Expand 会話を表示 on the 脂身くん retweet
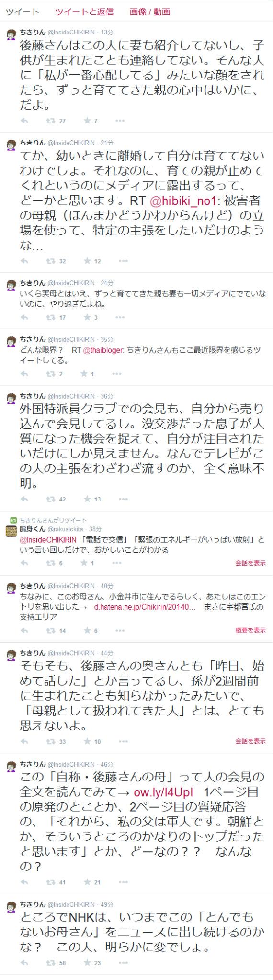Viewport: 273px width, 980px height. click(x=250, y=563)
